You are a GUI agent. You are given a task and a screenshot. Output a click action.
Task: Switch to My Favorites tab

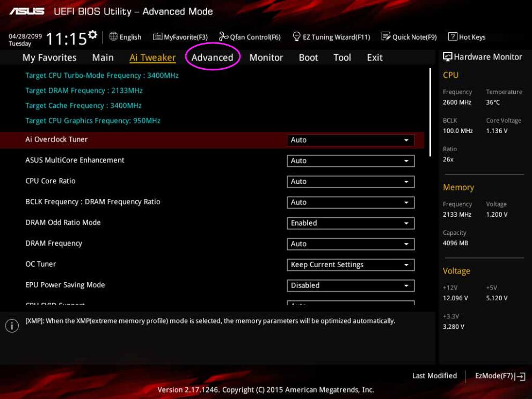[x=49, y=57]
